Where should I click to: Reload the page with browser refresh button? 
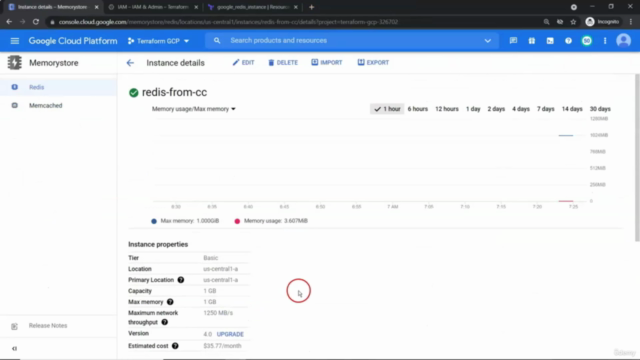point(36,22)
